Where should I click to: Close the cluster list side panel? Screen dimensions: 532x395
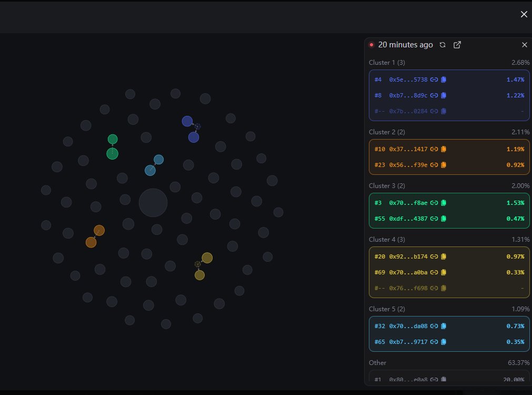[524, 45]
